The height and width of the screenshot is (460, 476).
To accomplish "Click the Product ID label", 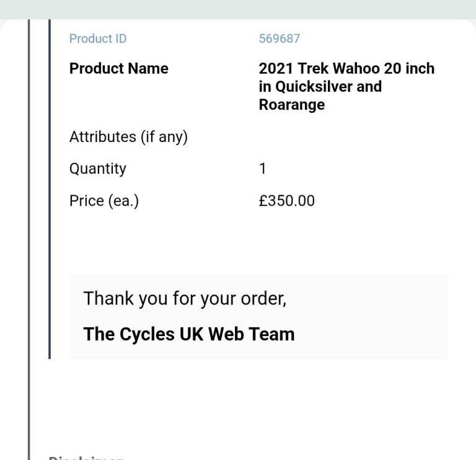I will click(x=98, y=38).
